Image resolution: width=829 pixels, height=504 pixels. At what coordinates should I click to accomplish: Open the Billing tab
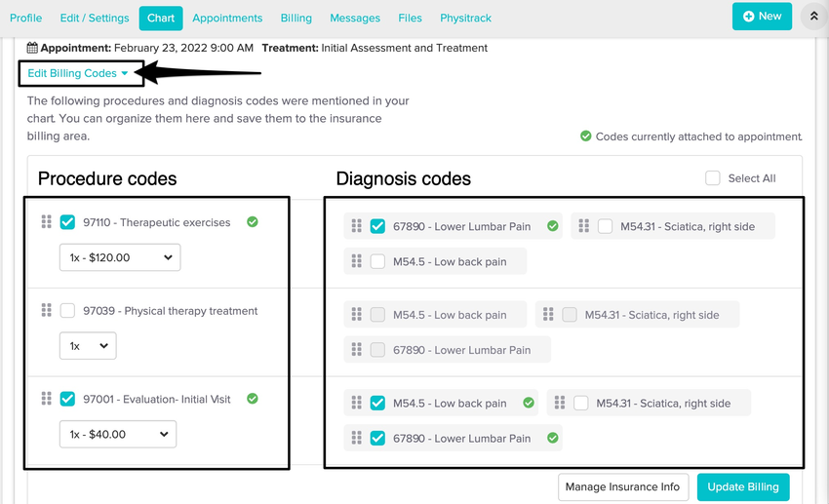(296, 18)
